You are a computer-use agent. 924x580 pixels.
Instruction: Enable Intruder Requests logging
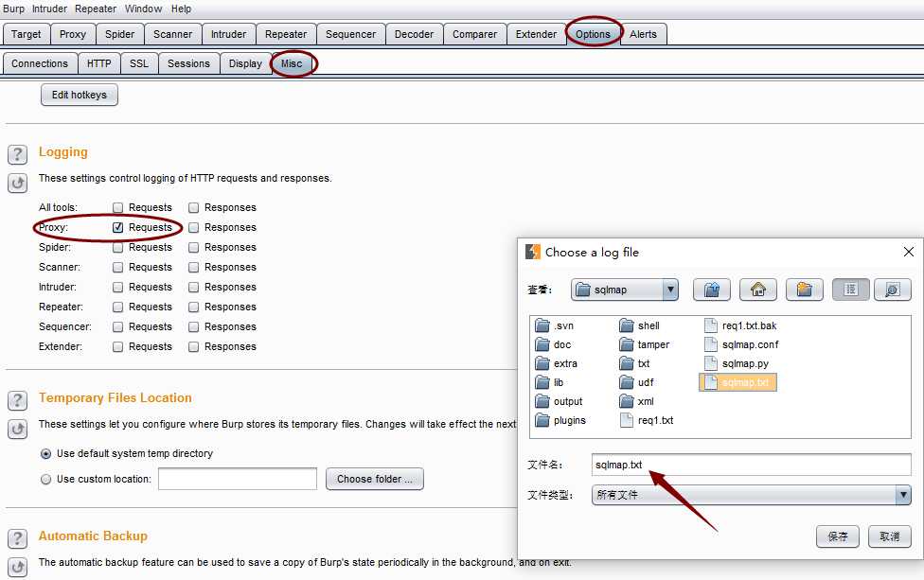click(117, 287)
